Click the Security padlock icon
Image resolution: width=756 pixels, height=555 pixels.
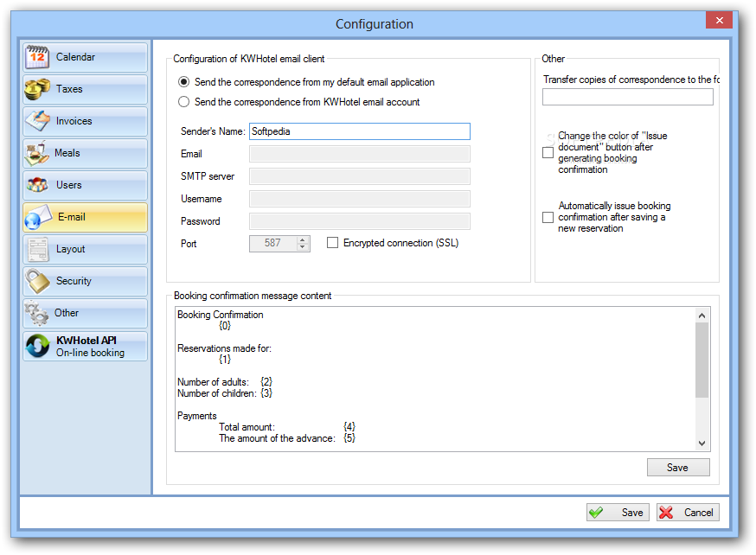[37, 281]
